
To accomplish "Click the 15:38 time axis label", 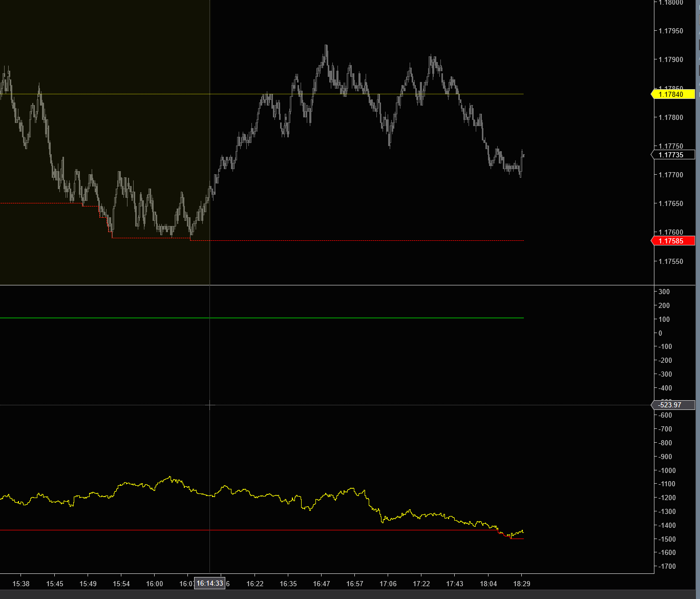I will [x=21, y=584].
